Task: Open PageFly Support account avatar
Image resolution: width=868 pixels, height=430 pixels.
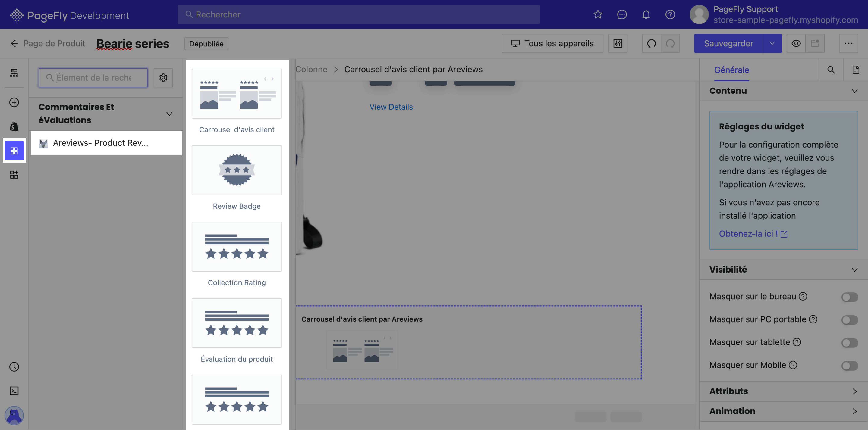Action: 699,14
